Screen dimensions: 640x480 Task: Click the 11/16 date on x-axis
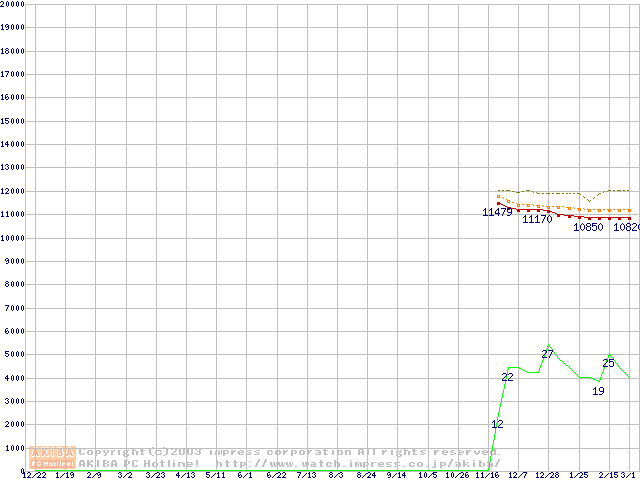(488, 475)
